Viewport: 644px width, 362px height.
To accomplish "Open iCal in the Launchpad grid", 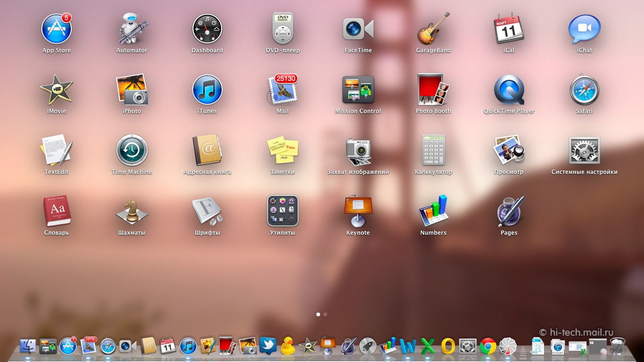I will (509, 29).
